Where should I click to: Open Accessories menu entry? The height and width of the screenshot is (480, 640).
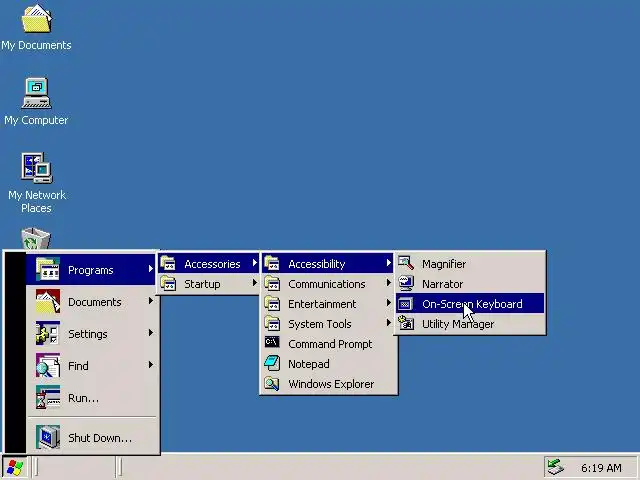(208, 264)
